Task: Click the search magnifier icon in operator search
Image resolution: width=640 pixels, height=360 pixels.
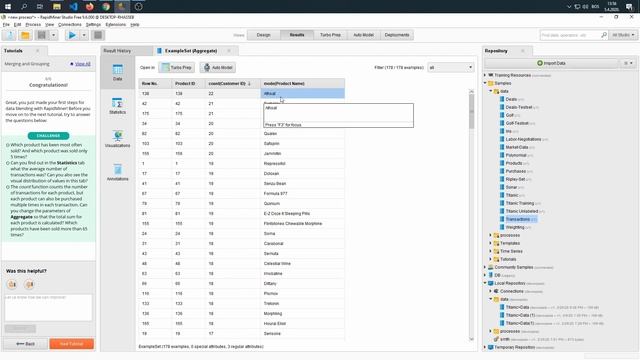Action: pos(604,35)
